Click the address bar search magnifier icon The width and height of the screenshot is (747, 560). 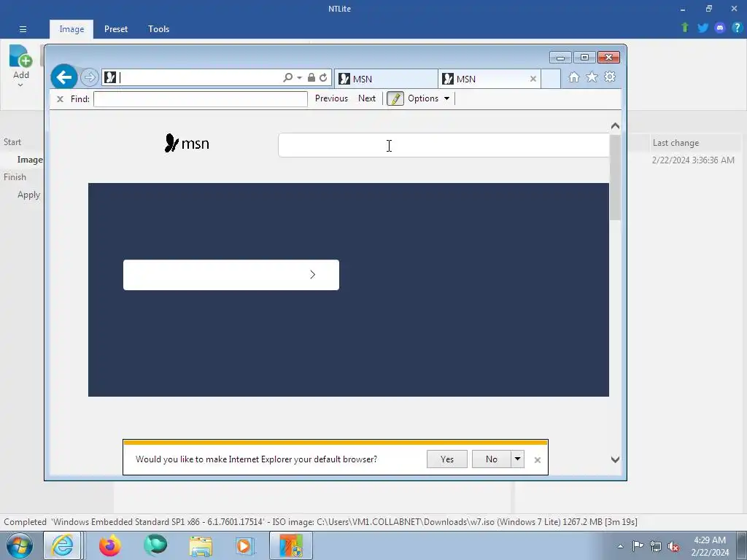(x=287, y=77)
